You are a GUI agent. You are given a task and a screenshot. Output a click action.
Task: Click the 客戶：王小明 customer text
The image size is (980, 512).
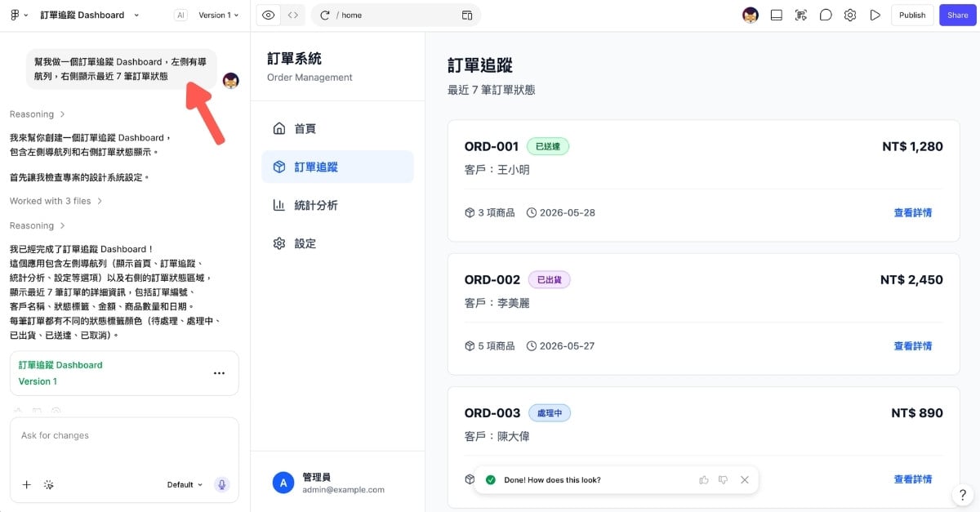[x=497, y=170]
